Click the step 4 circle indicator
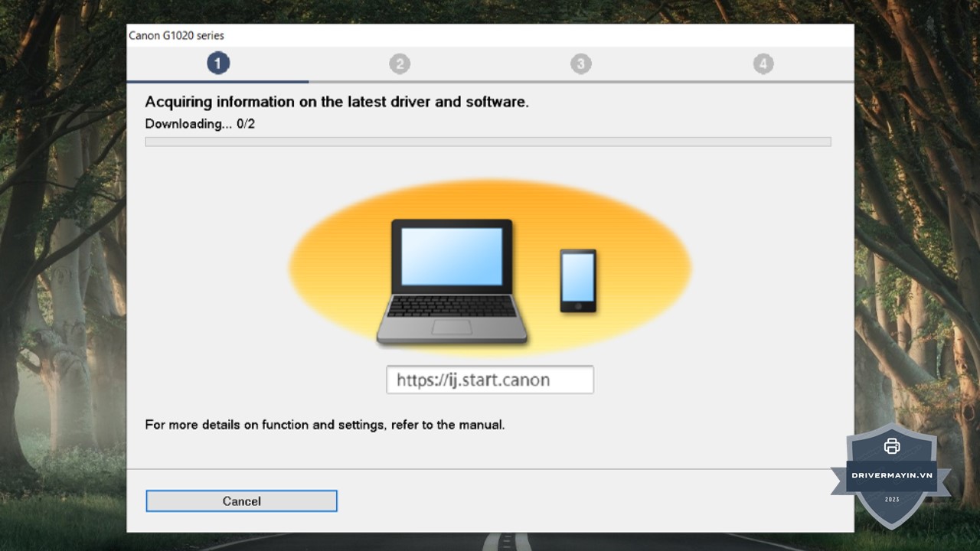The image size is (980, 551). coord(763,64)
